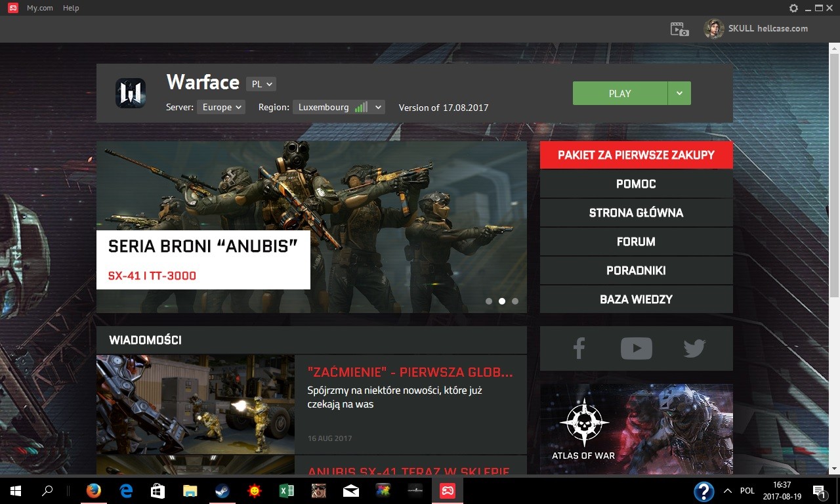Switch the POL keyboard language indicator
The height and width of the screenshot is (504, 840).
[747, 490]
